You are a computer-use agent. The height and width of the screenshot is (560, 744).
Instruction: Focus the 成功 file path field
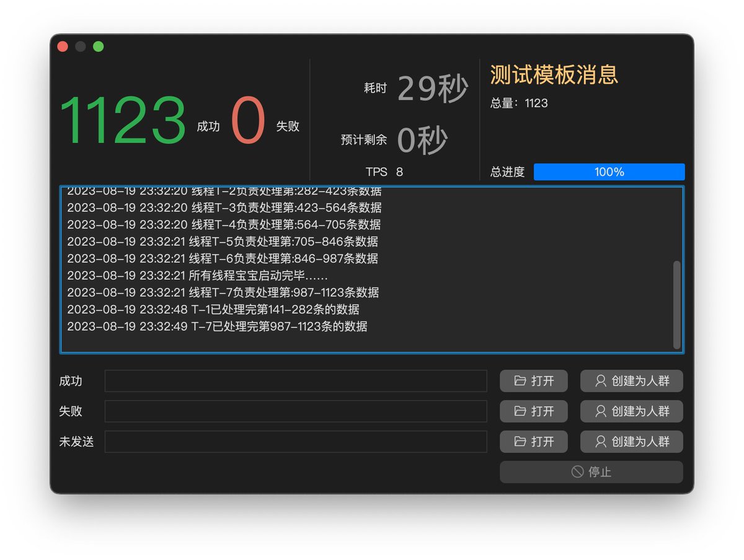pos(296,381)
